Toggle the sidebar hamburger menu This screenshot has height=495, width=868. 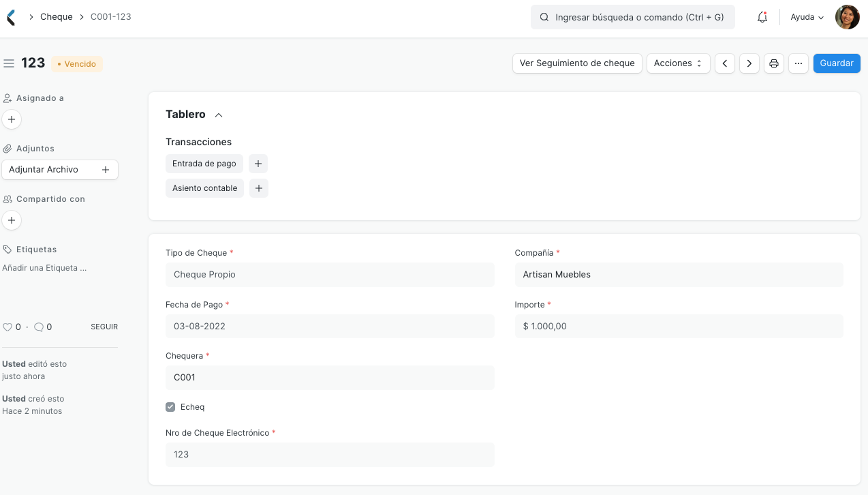[x=9, y=63]
